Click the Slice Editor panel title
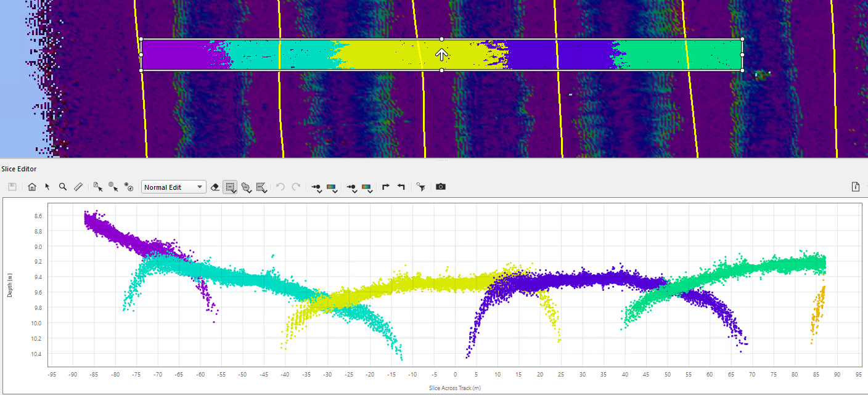This screenshot has height=395, width=868. (x=19, y=169)
